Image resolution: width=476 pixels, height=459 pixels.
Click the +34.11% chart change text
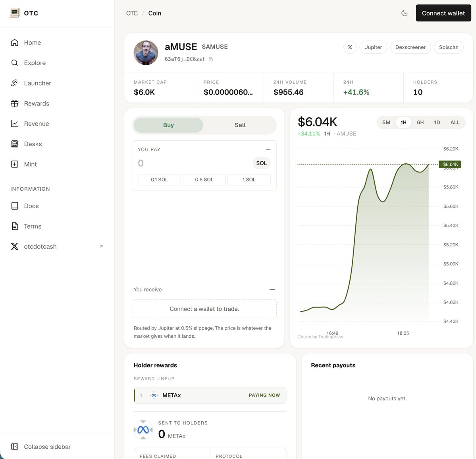pos(309,134)
